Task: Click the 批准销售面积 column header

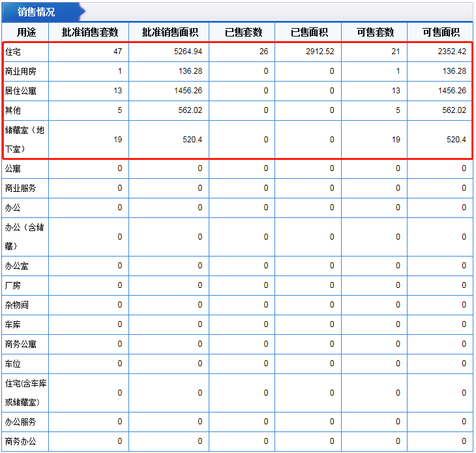Action: point(170,32)
